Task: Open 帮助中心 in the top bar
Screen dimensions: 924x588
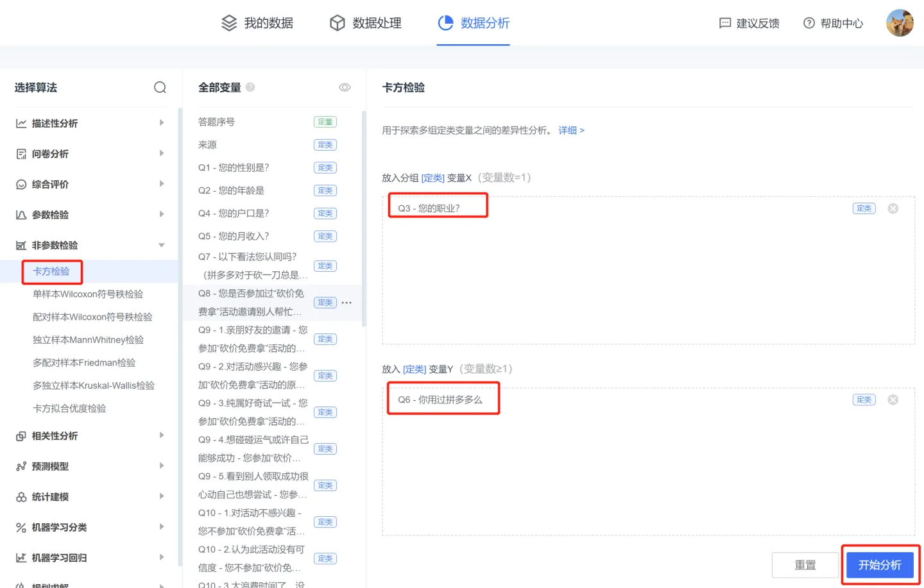Action: tap(834, 23)
